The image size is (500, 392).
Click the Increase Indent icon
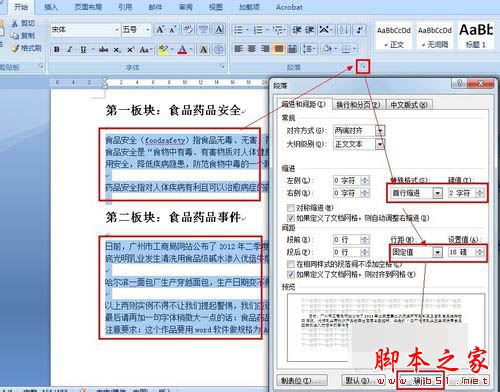pos(310,30)
